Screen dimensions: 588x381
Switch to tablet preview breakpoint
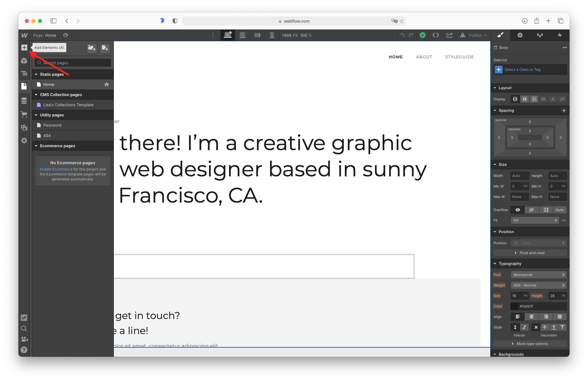pyautogui.click(x=242, y=35)
